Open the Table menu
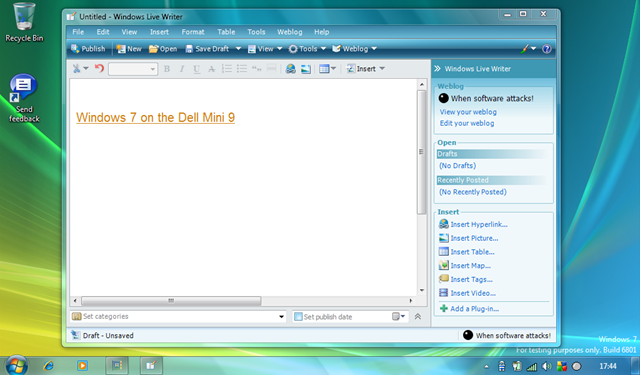This screenshot has width=640, height=375. pos(226,32)
